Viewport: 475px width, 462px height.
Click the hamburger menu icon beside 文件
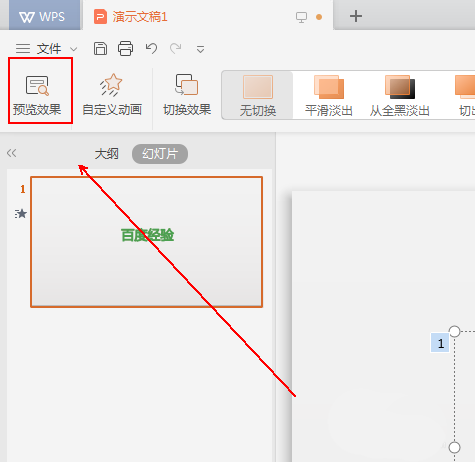[23, 49]
